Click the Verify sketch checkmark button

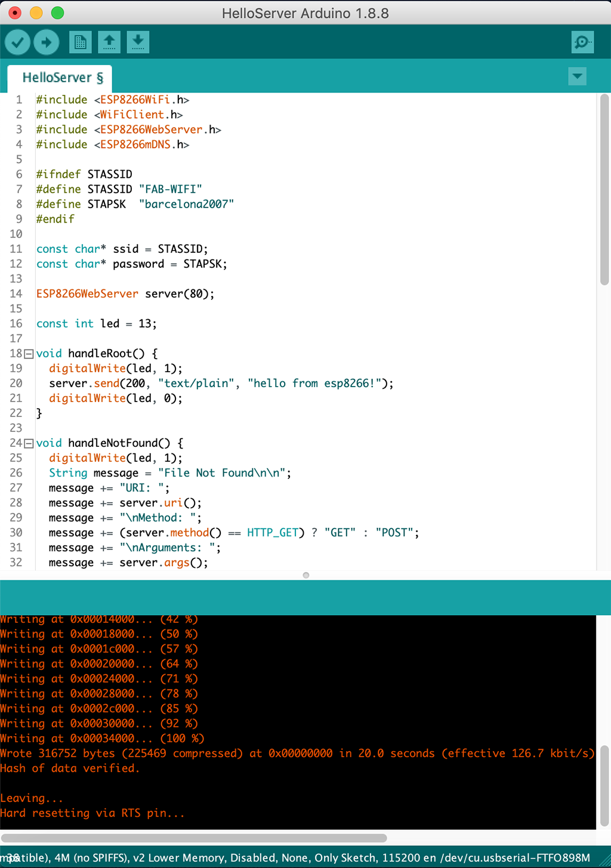click(18, 42)
